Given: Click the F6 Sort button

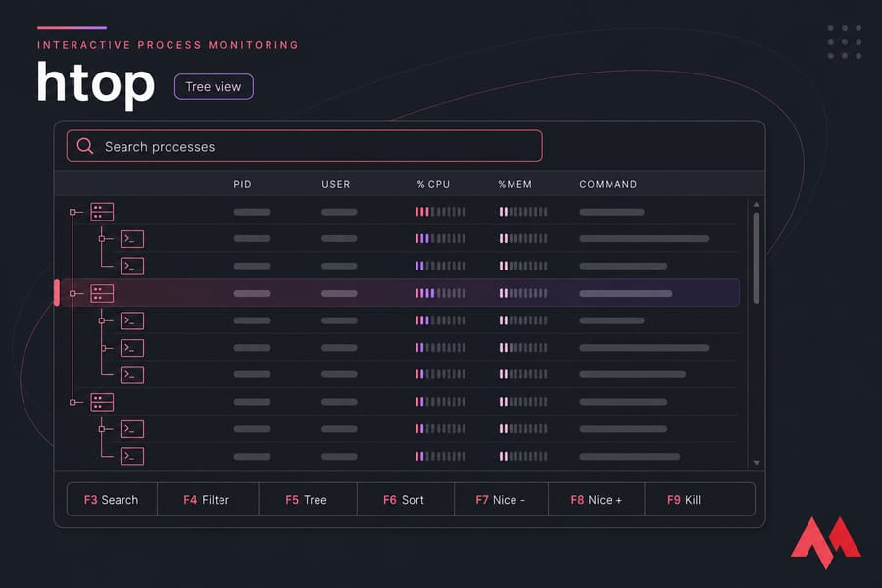Looking at the screenshot, I should point(405,500).
